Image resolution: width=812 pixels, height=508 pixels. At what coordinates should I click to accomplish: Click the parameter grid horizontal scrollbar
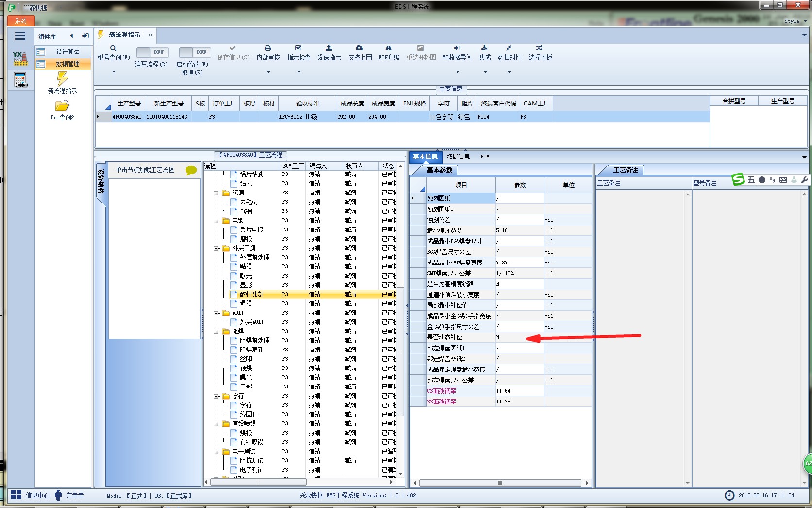(500, 483)
